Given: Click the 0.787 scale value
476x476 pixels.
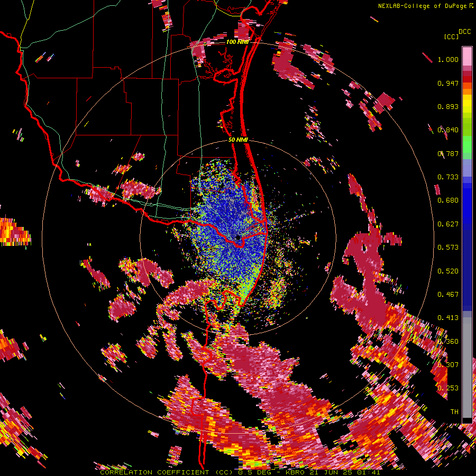Looking at the screenshot, I should pos(448,153).
